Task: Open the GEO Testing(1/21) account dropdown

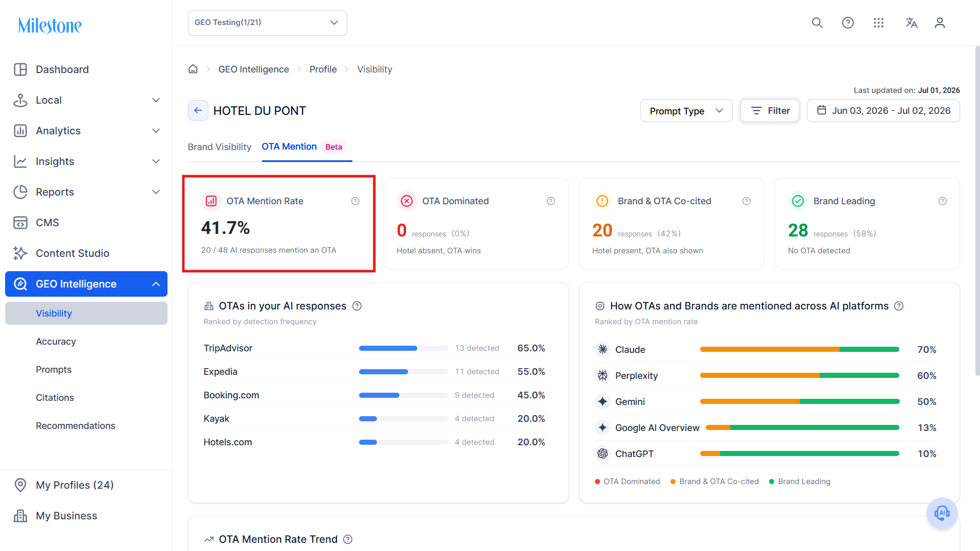Action: 268,23
